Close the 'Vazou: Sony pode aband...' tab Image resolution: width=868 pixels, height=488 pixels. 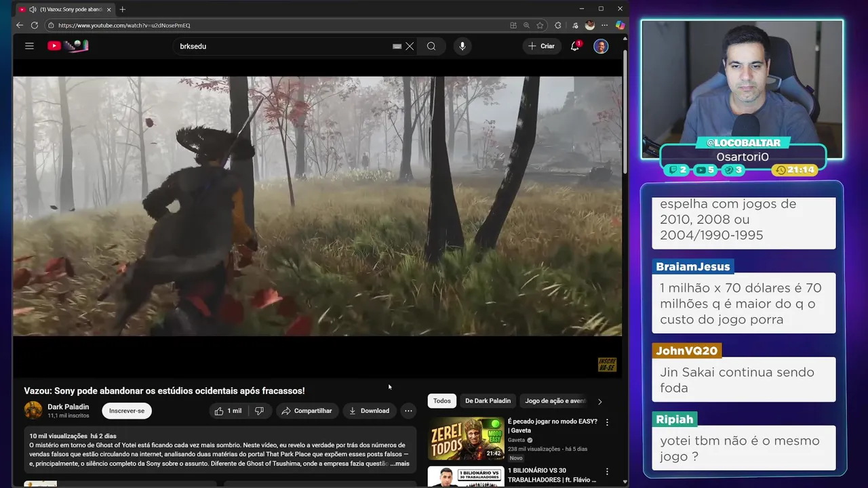(x=108, y=9)
